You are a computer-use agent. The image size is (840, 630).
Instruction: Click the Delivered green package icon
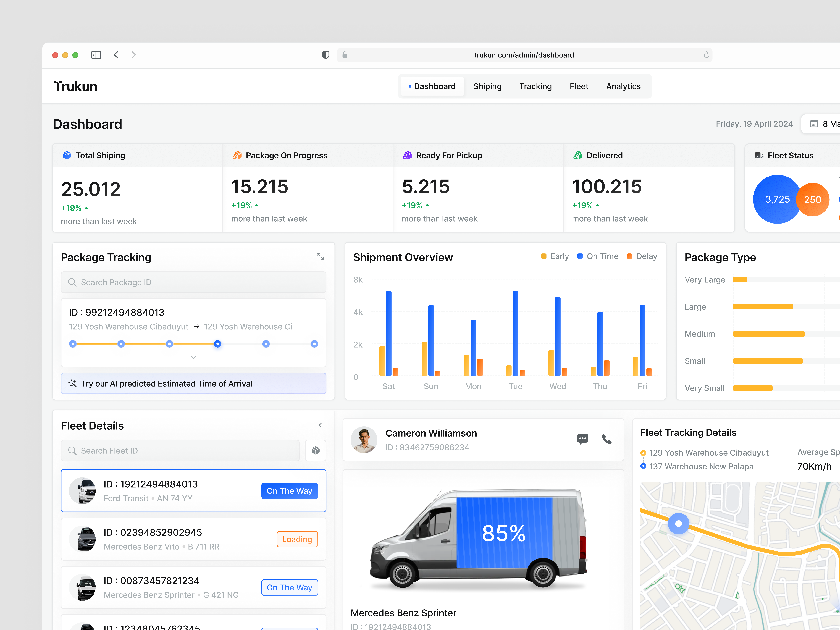[x=578, y=155]
